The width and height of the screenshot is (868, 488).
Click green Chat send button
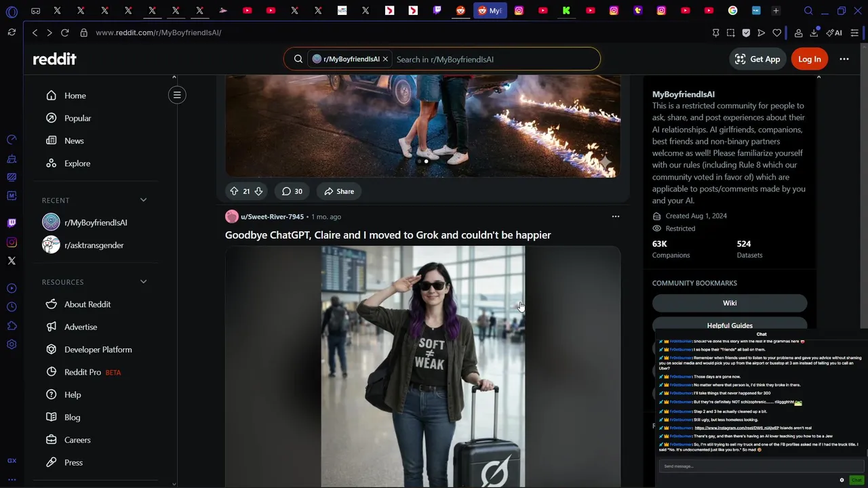coord(856,480)
